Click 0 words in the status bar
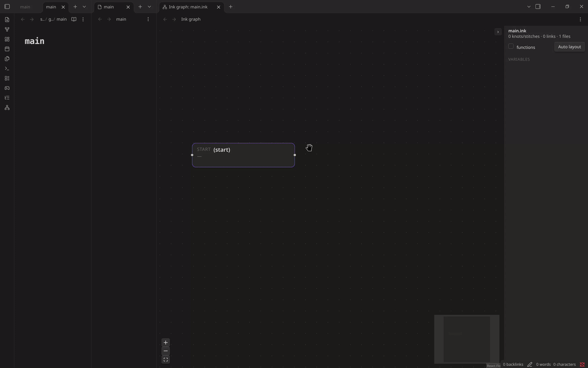 543,364
